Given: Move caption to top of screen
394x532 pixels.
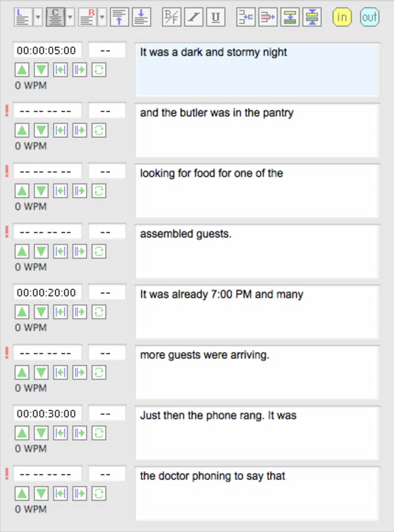Looking at the screenshot, I should click(119, 17).
